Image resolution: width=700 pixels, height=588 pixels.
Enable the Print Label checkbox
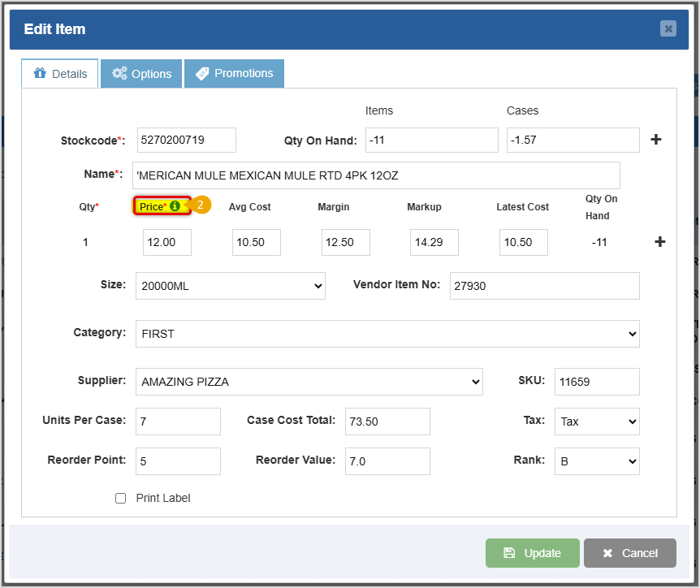click(120, 498)
